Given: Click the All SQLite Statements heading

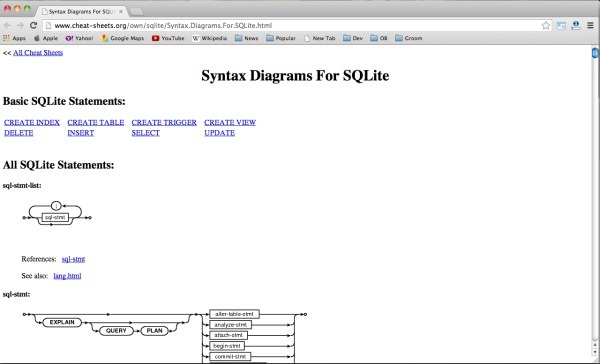Looking at the screenshot, I should pyautogui.click(x=59, y=165).
